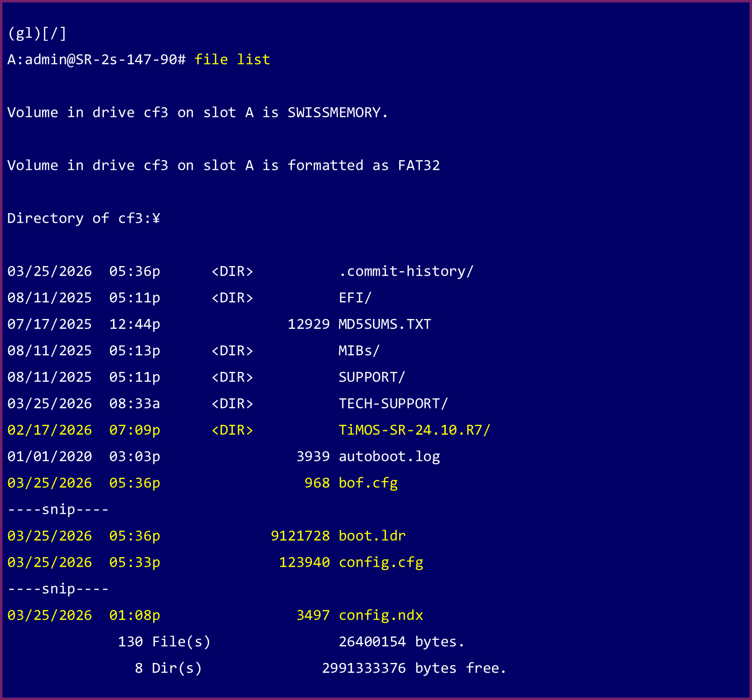The width and height of the screenshot is (752, 700).
Task: Click the MIBs/ directory name
Action: point(359,351)
